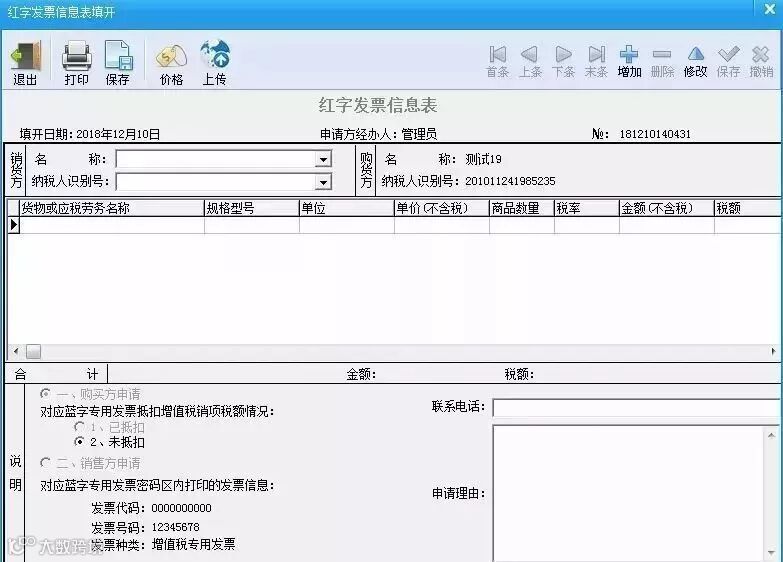Click the 申请理由 scrollbar up arrow

coord(772,436)
